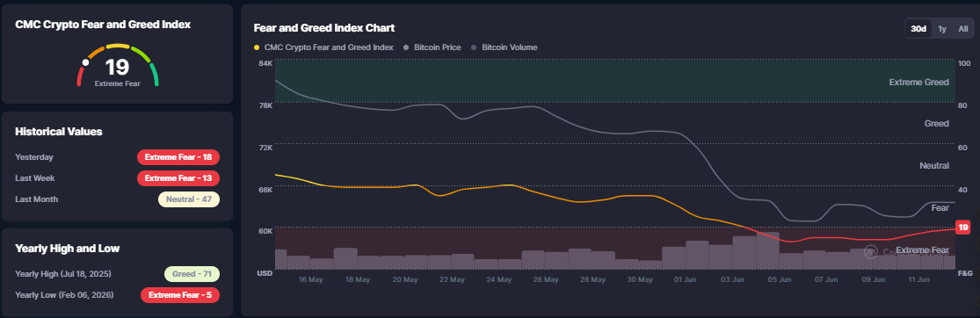Click the Extreme Greed zone label
The height and width of the screenshot is (318, 980).
pyautogui.click(x=918, y=83)
